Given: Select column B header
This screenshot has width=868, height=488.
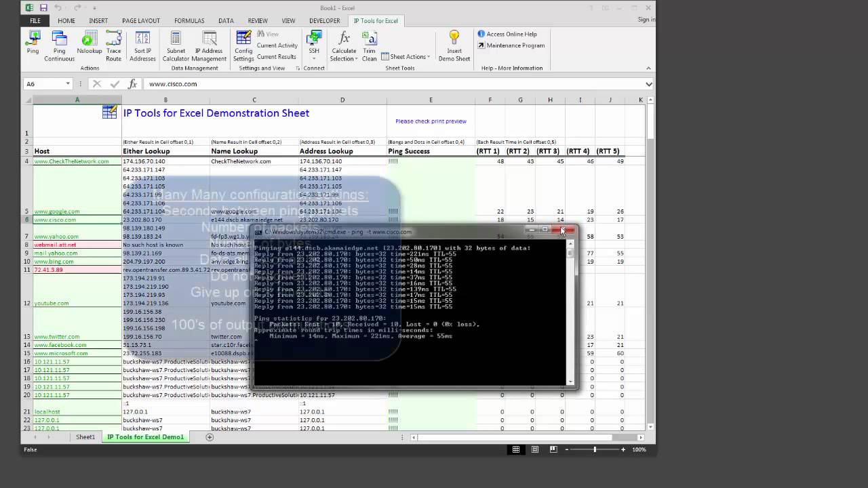Looking at the screenshot, I should point(165,100).
